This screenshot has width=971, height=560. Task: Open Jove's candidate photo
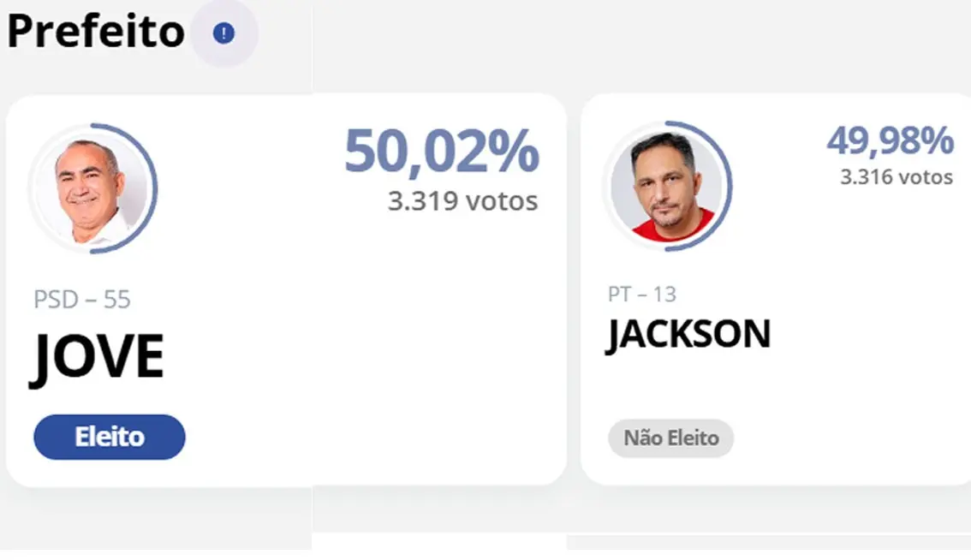[90, 190]
